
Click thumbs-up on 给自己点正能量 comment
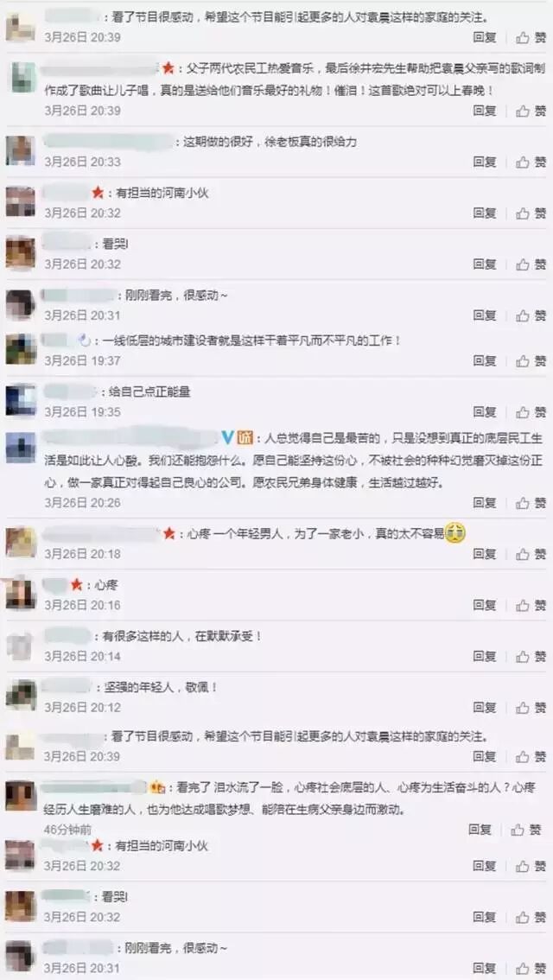[x=531, y=412]
